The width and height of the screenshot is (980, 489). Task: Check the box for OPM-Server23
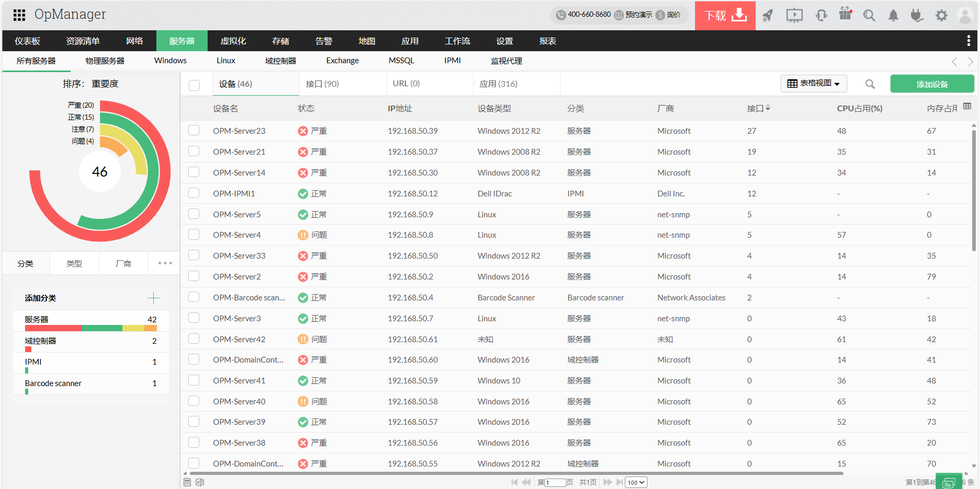194,130
